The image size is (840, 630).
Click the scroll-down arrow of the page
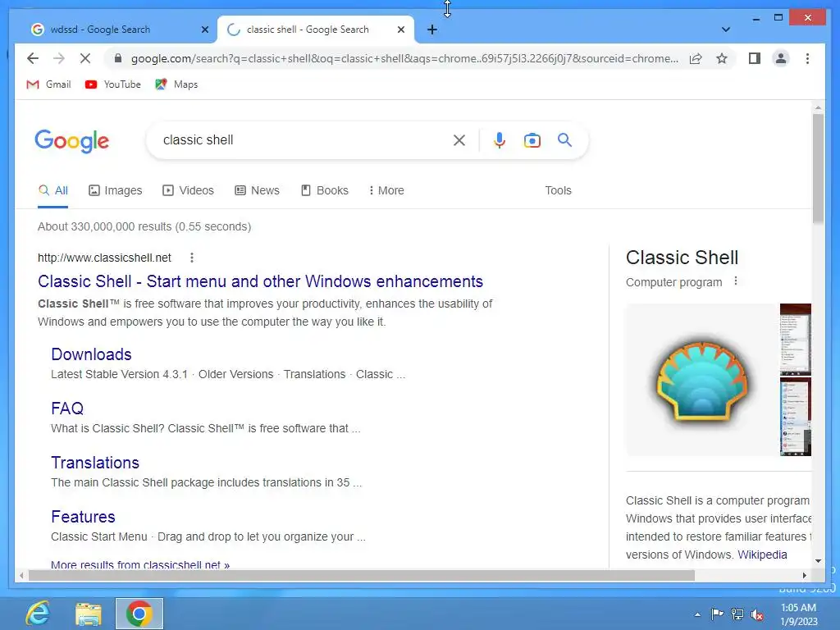818,561
